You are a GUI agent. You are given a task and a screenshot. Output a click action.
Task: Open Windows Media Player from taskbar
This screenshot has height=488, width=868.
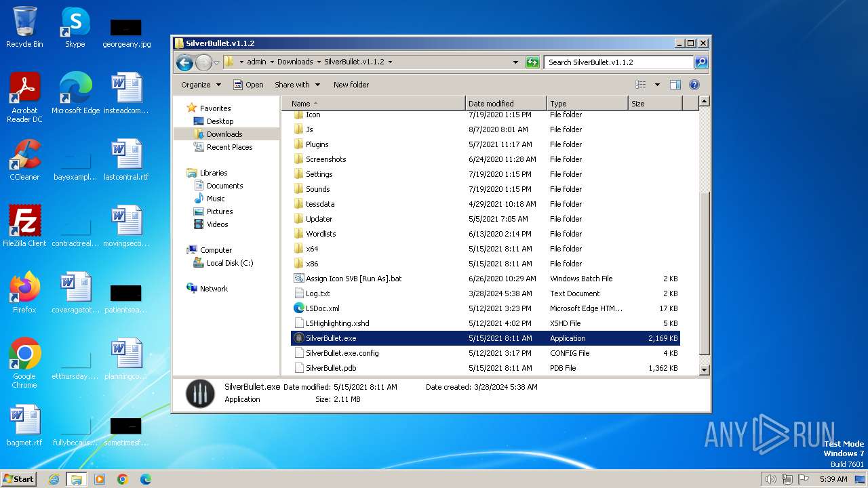(x=100, y=479)
